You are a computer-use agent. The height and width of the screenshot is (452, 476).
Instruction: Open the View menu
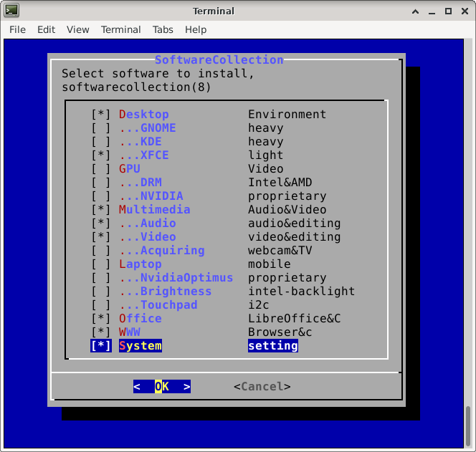[77, 29]
